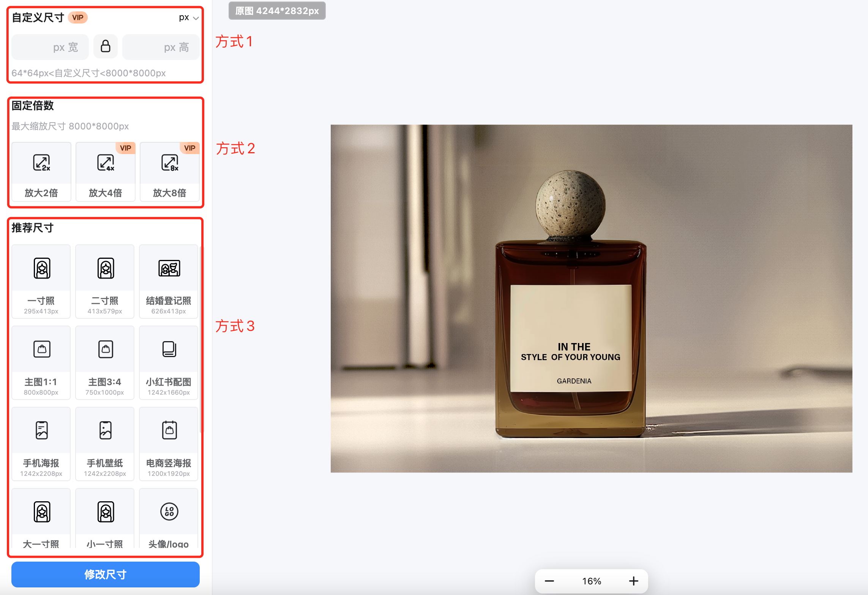Viewport: 868px width, 595px height.
Task: Toggle the aspect ratio lock
Action: click(106, 47)
